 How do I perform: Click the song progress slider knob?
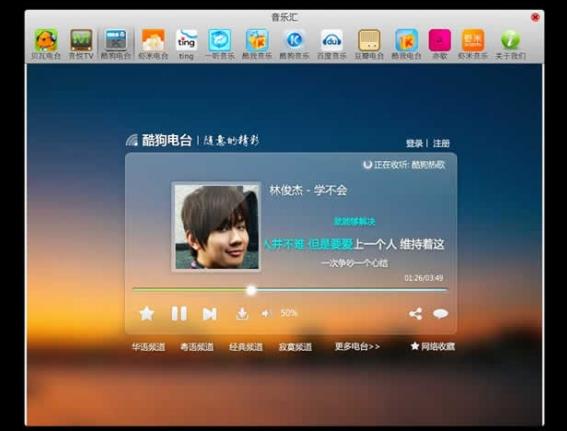(x=251, y=290)
